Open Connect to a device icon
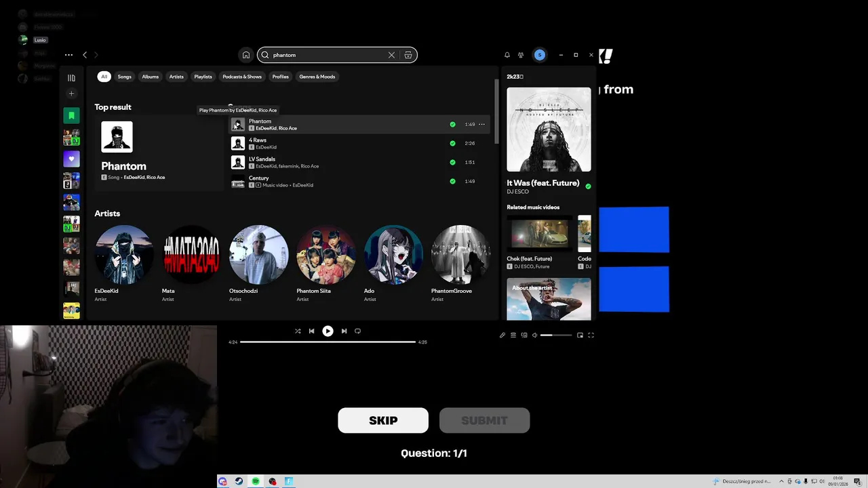 [524, 335]
